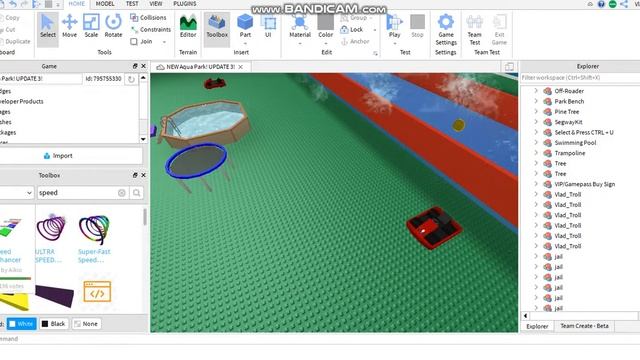Screen dimensions: 640x360
Task: Expand the Off-Roader tree item
Action: 536,91
